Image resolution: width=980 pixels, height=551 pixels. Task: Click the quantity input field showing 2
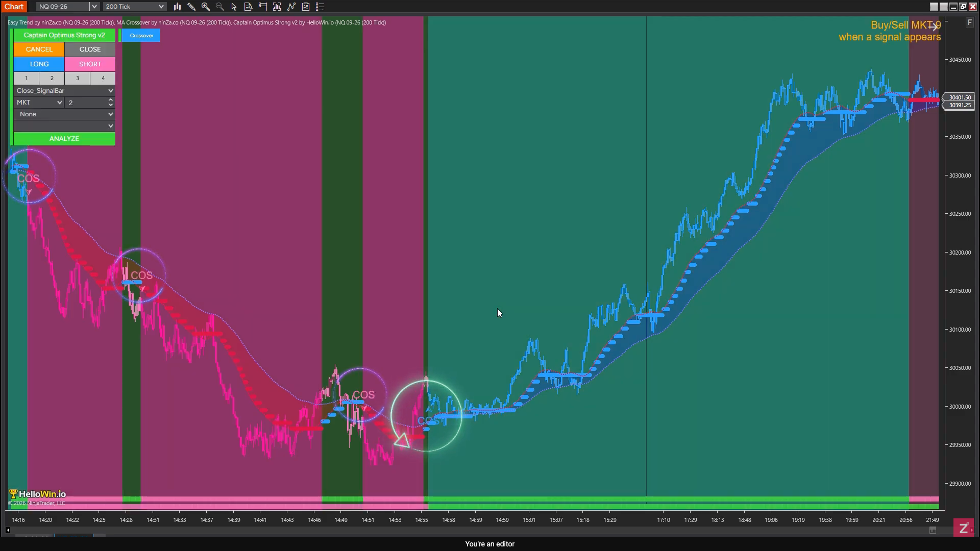(86, 103)
